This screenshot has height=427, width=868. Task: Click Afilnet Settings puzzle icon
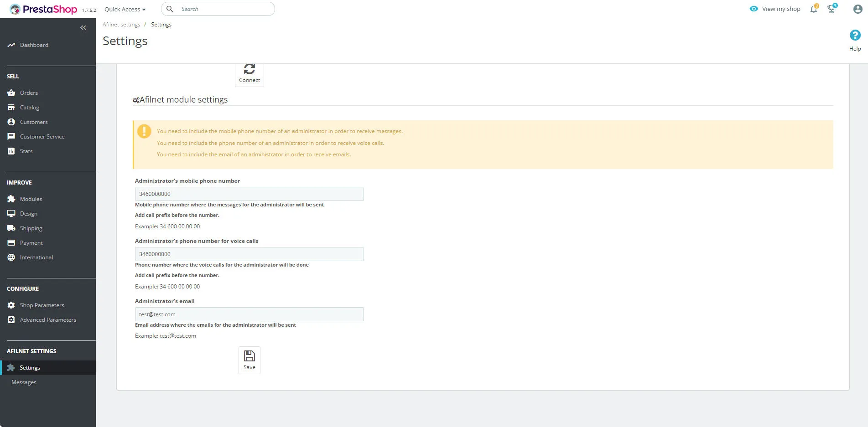pyautogui.click(x=11, y=368)
